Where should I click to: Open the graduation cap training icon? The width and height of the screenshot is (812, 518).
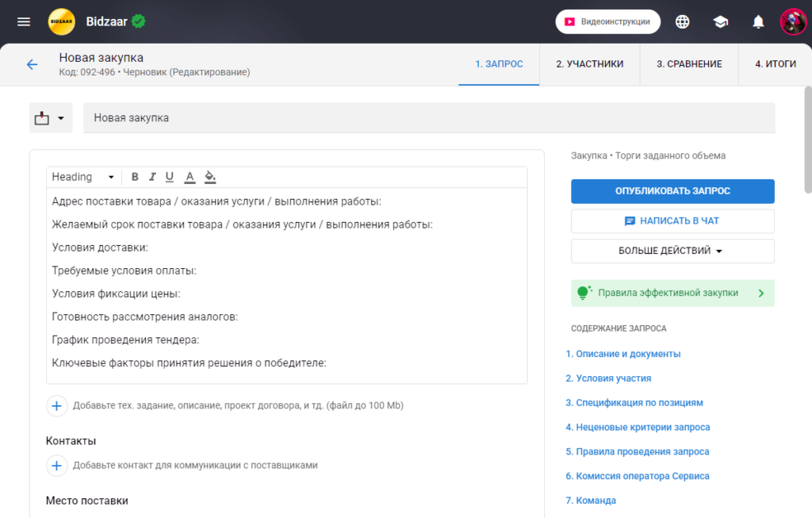click(720, 21)
